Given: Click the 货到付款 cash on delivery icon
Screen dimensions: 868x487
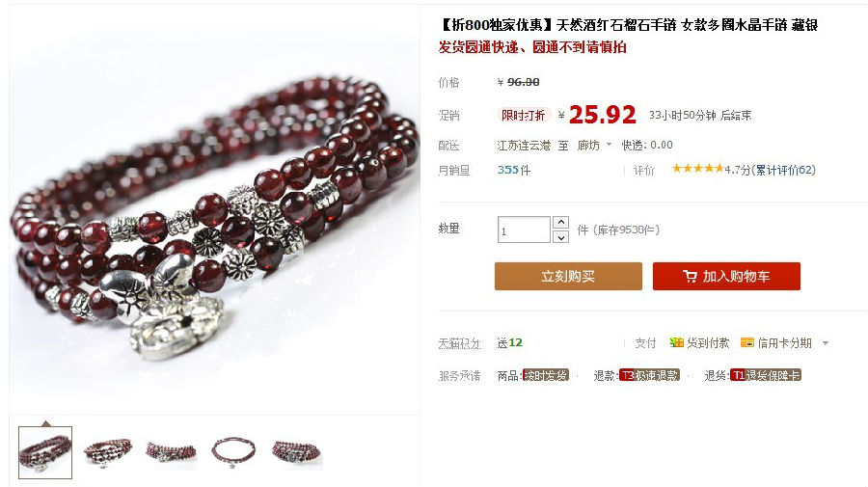Looking at the screenshot, I should 676,342.
